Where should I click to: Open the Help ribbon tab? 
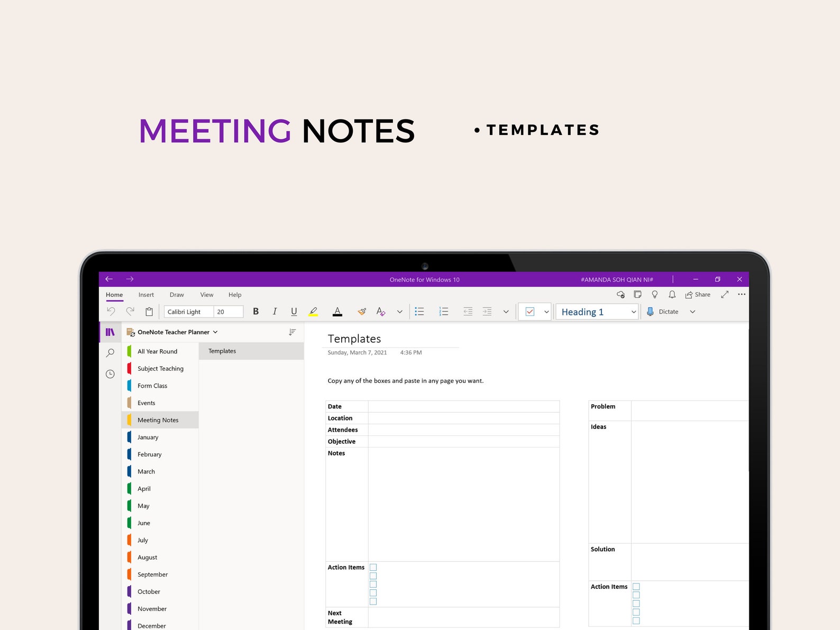(235, 295)
